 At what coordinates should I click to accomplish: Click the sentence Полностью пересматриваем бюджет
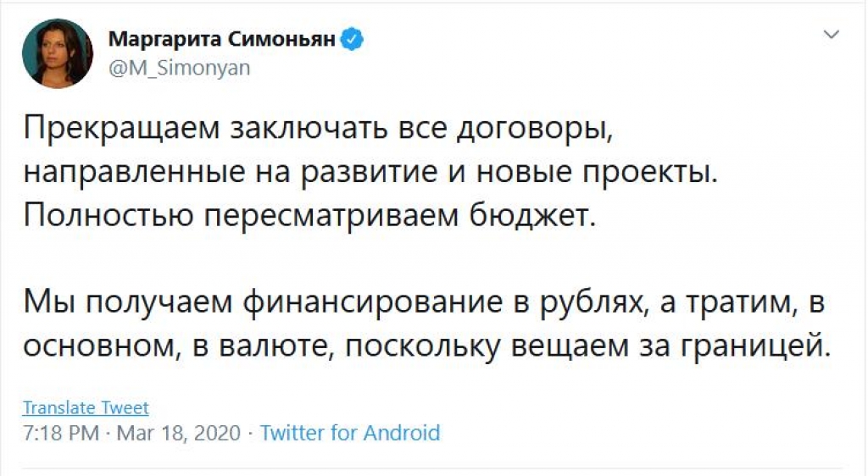click(x=310, y=217)
